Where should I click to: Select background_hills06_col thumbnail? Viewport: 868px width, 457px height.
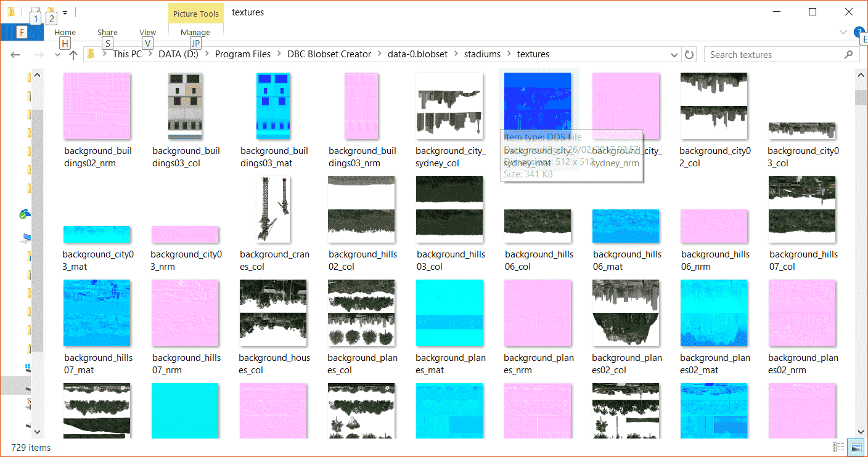[538, 226]
